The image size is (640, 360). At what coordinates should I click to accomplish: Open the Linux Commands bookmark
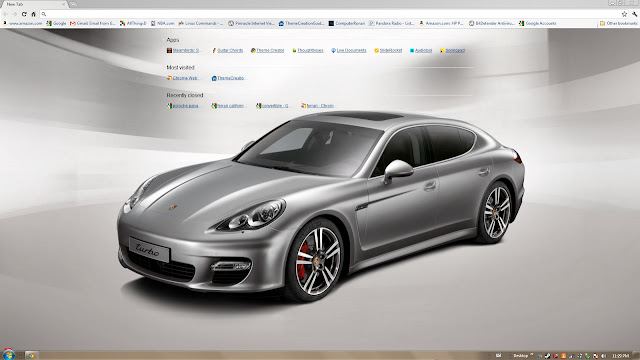point(200,23)
